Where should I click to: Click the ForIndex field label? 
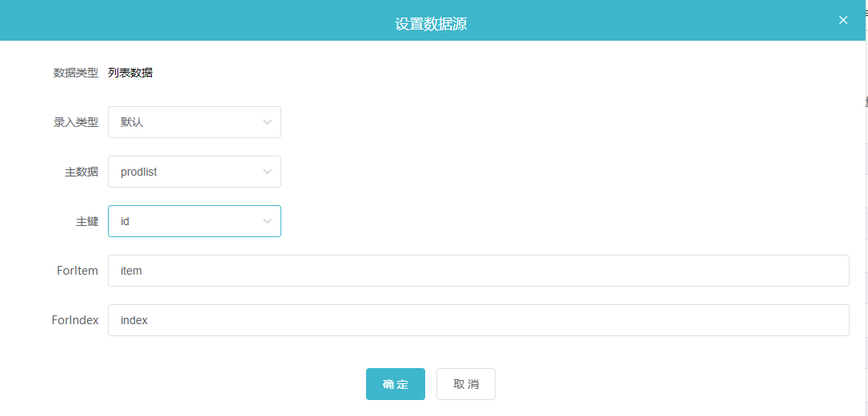click(75, 319)
